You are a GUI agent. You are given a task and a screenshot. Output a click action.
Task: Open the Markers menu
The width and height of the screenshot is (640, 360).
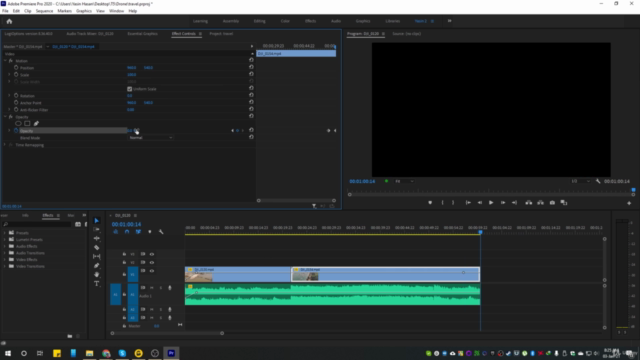(x=64, y=11)
